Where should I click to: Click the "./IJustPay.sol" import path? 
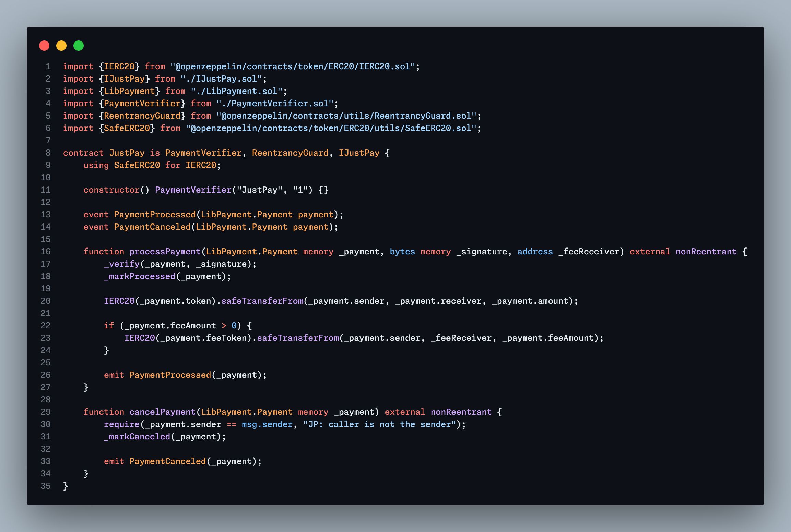click(x=221, y=79)
